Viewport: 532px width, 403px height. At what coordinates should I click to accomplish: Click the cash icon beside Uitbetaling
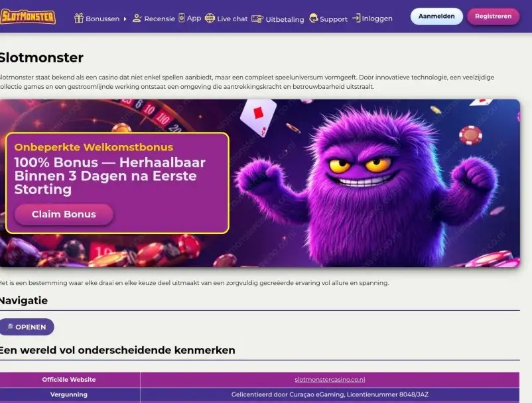point(257,19)
